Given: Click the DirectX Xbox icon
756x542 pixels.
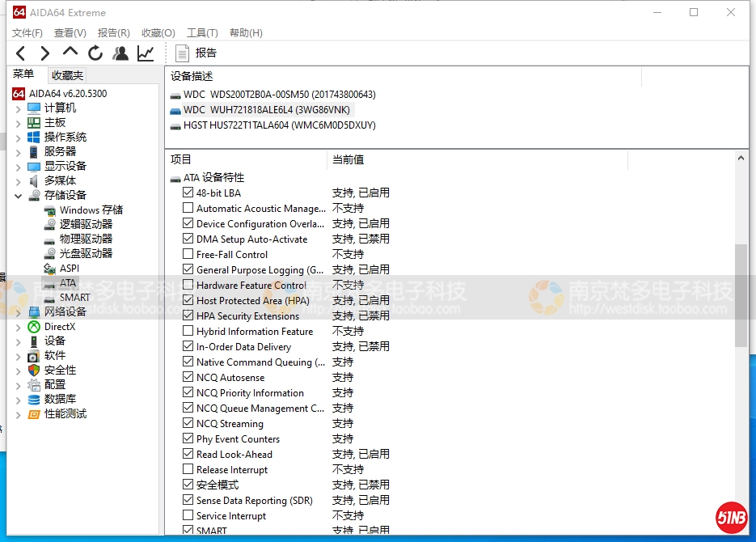Looking at the screenshot, I should click(34, 327).
